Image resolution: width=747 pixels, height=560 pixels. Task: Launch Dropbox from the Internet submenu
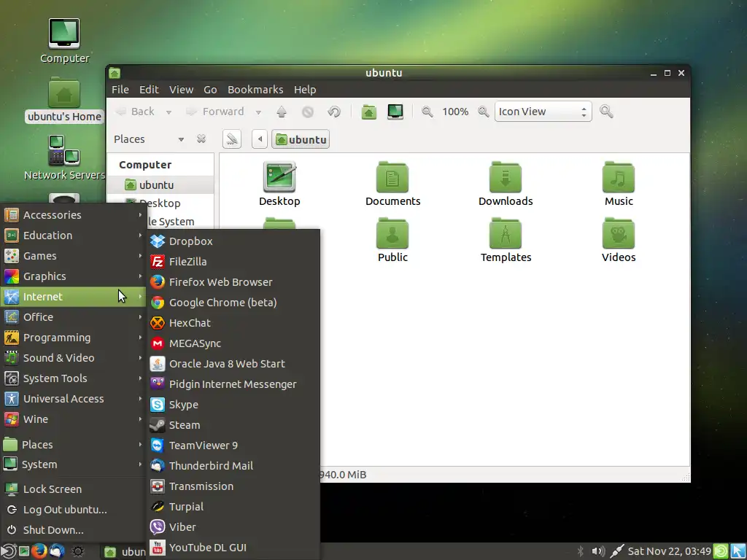pyautogui.click(x=233, y=241)
